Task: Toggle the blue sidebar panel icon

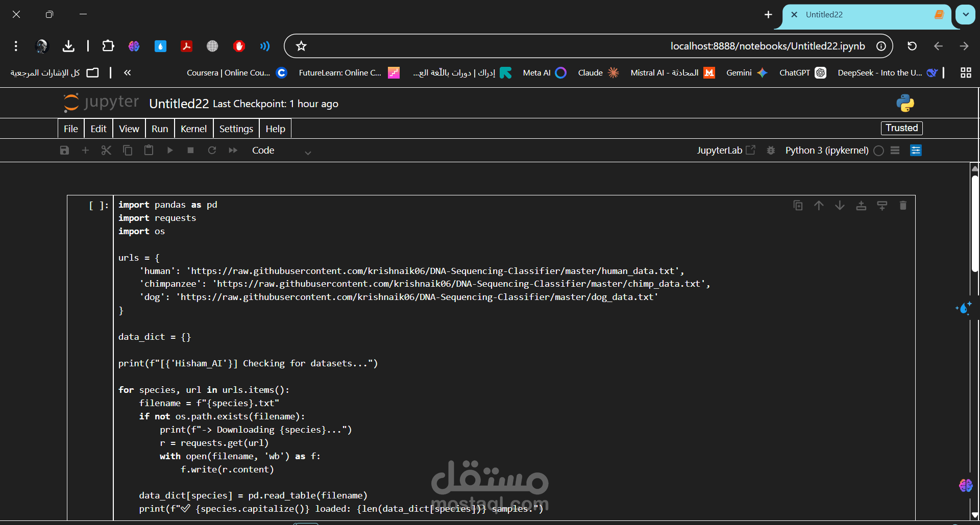Action: point(916,151)
